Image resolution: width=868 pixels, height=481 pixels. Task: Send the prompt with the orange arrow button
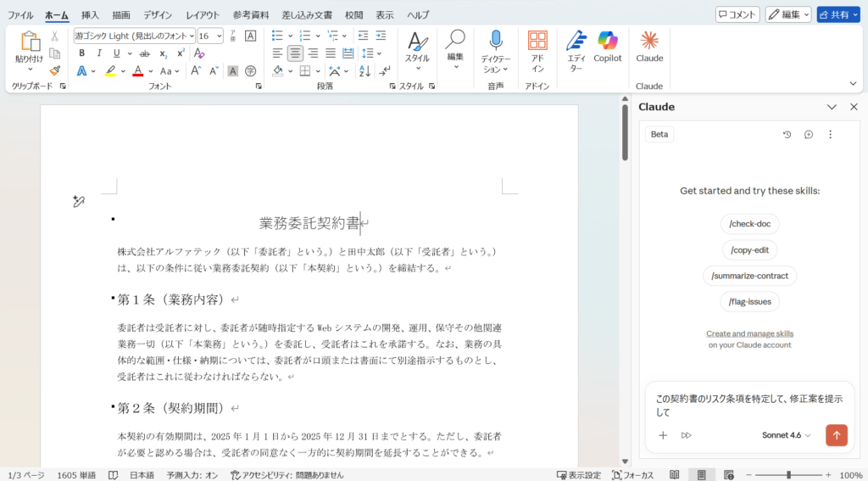(x=837, y=435)
